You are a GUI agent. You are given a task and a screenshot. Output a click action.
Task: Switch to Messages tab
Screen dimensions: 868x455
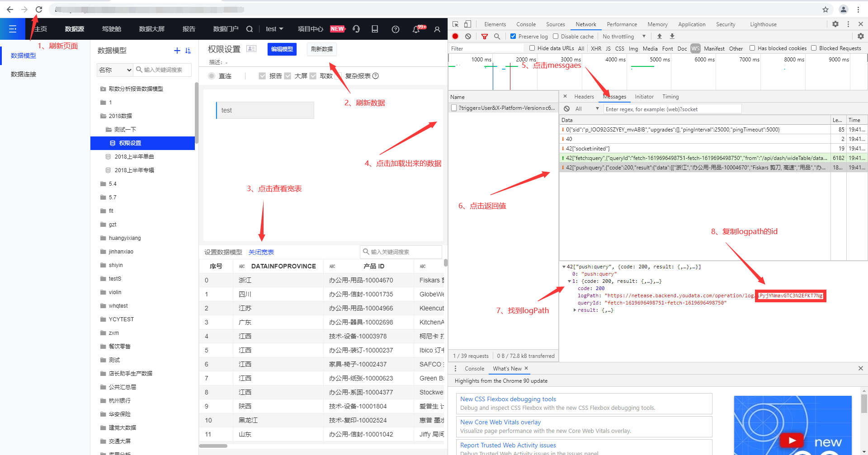614,97
